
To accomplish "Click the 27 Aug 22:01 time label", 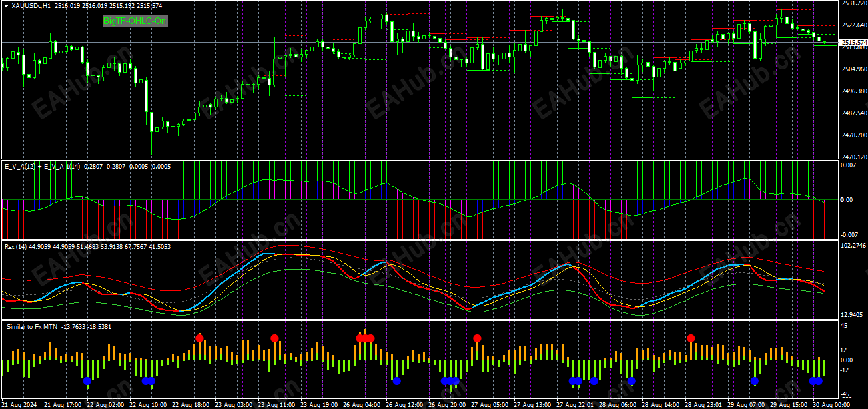I will pos(575,405).
